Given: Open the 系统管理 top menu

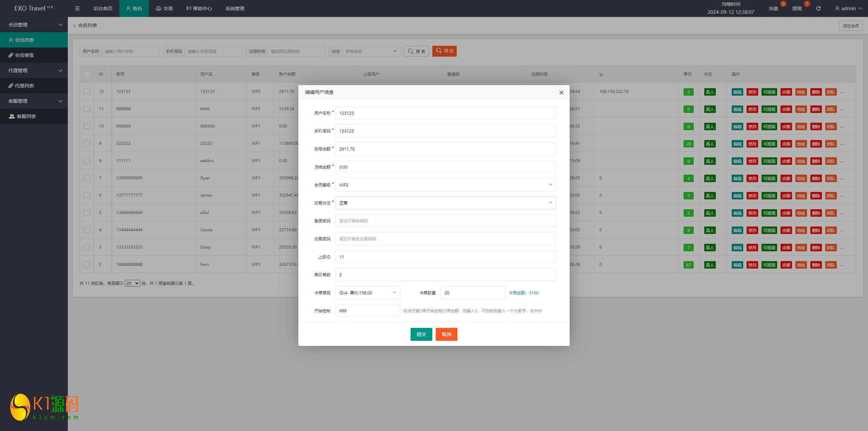Looking at the screenshot, I should click(x=235, y=8).
